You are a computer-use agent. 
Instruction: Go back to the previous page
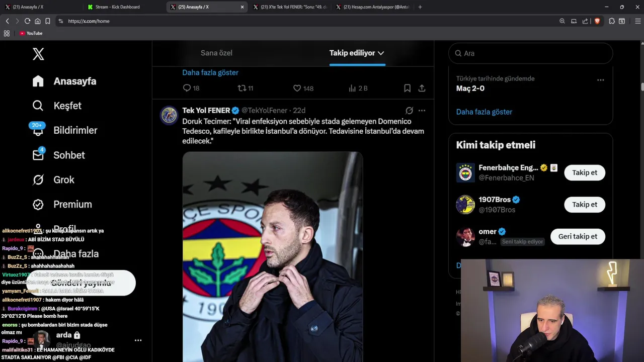(7, 21)
